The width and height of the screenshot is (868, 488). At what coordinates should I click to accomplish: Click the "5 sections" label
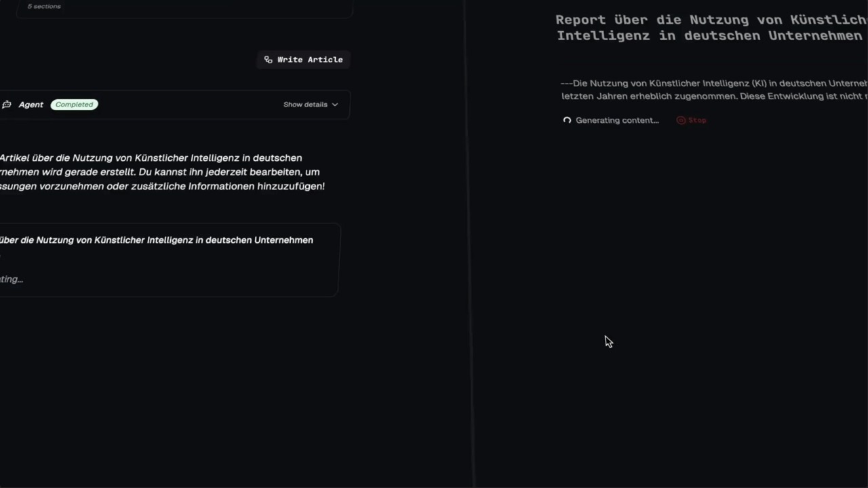[x=44, y=6]
